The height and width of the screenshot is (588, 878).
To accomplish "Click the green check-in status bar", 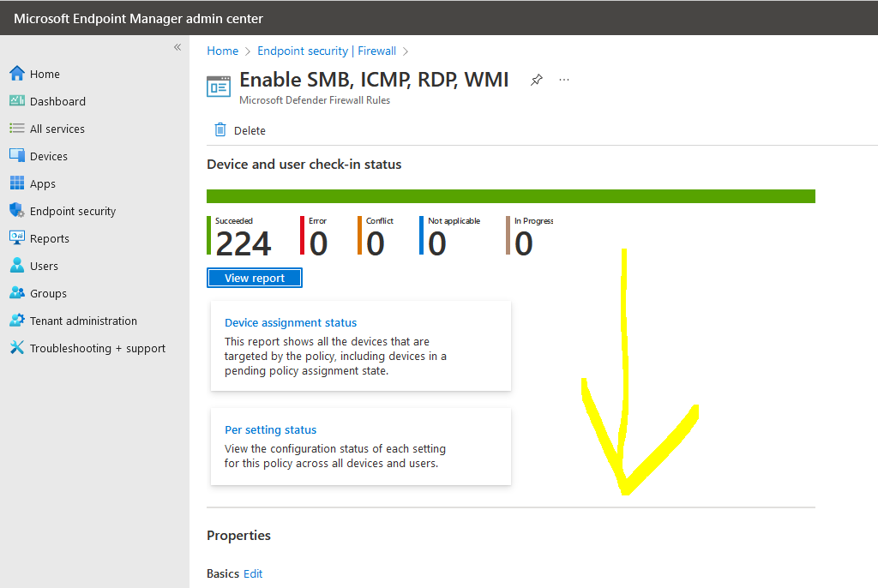I will (x=511, y=196).
